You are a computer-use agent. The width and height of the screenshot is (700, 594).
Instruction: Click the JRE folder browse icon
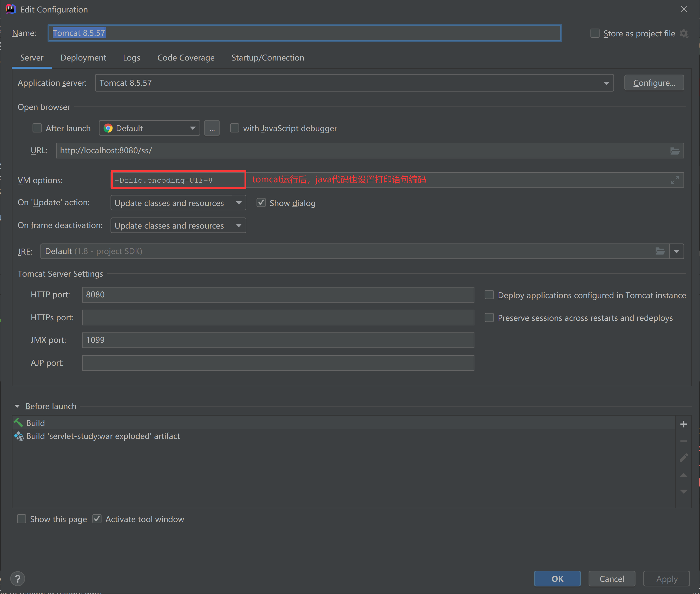point(660,251)
